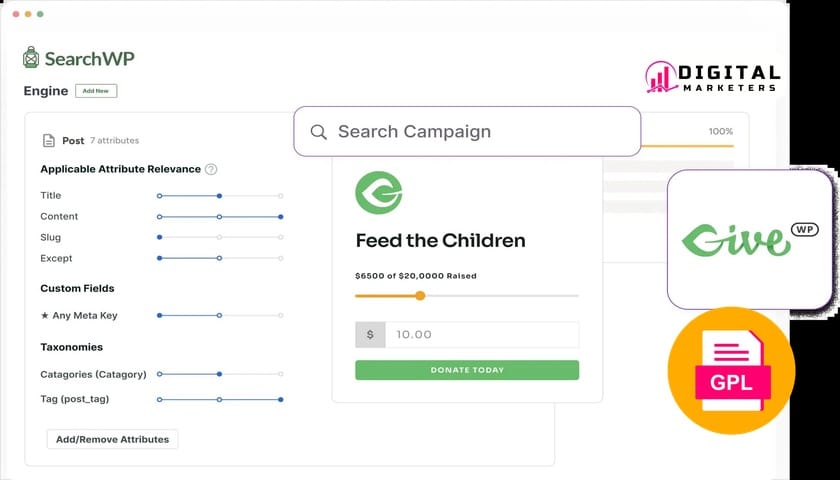This screenshot has height=480, width=840.
Task: Click the Add New engine button
Action: (x=96, y=91)
